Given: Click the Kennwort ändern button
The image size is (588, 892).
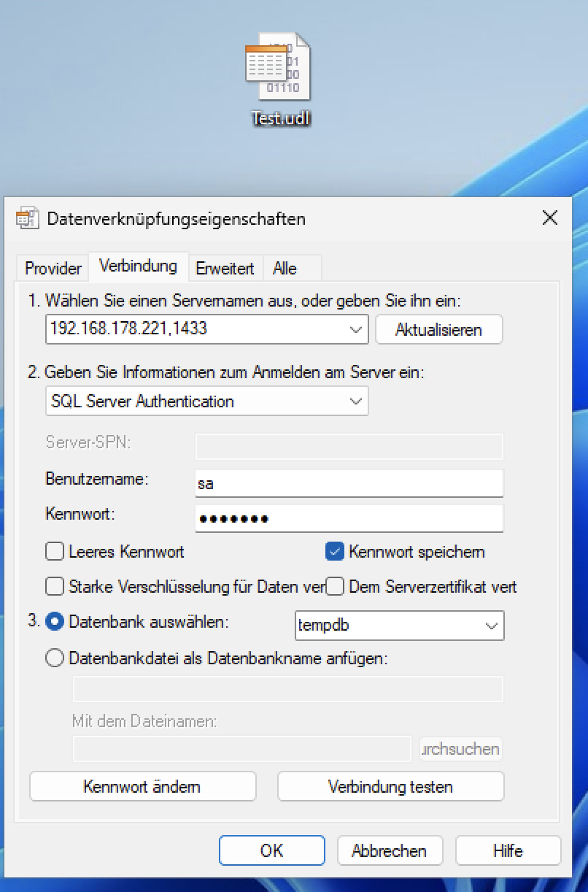Looking at the screenshot, I should click(x=142, y=786).
